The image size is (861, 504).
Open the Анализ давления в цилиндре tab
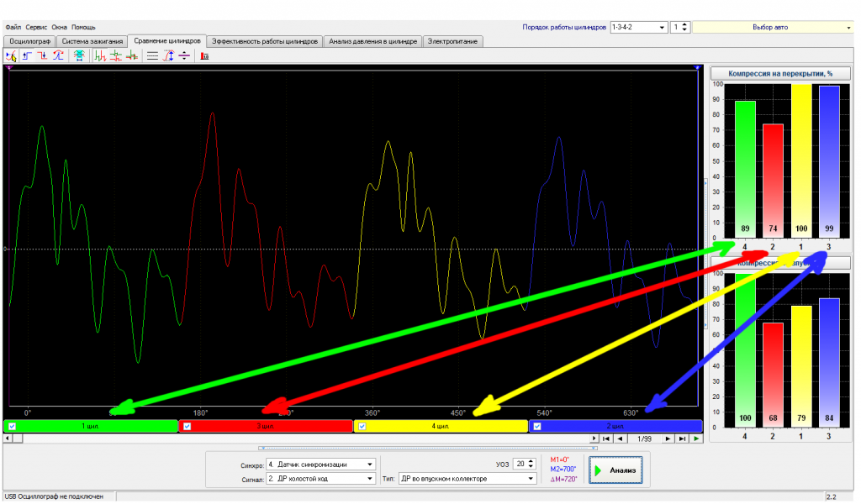(x=372, y=42)
